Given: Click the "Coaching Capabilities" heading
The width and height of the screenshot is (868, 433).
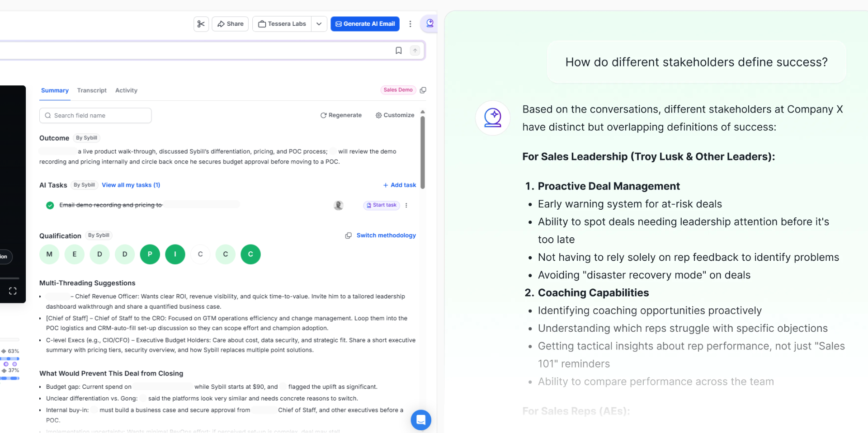Looking at the screenshot, I should [593, 293].
